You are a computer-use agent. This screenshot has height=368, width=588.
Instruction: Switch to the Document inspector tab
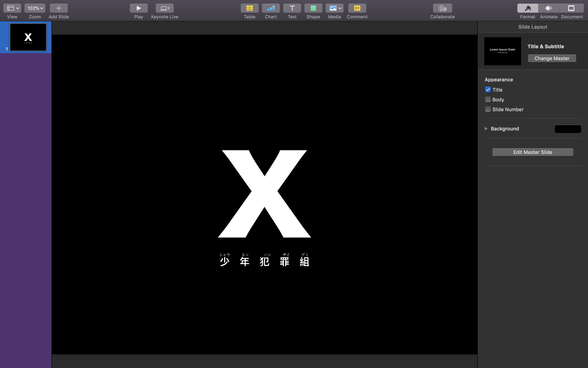tap(571, 8)
